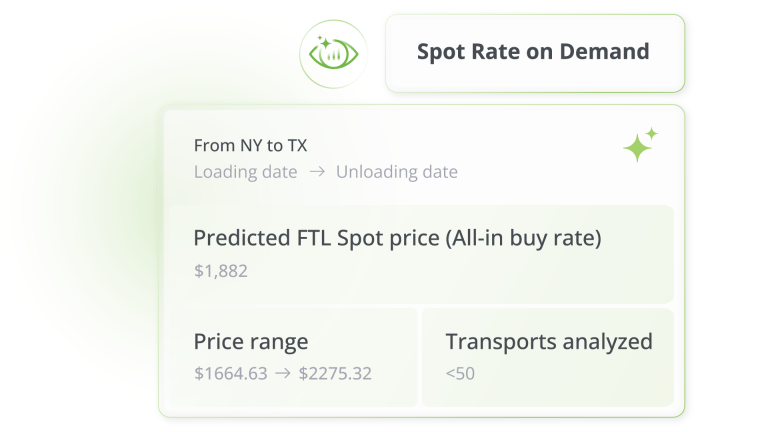
Task: Select the $1,882 predicted price value
Action: pyautogui.click(x=220, y=270)
